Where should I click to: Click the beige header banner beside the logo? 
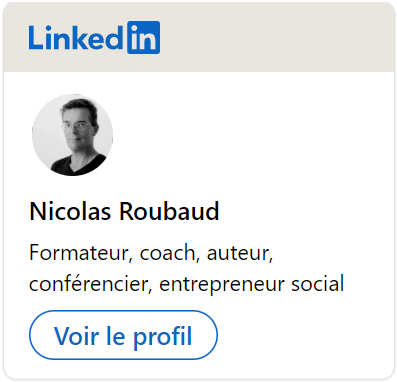[277, 37]
